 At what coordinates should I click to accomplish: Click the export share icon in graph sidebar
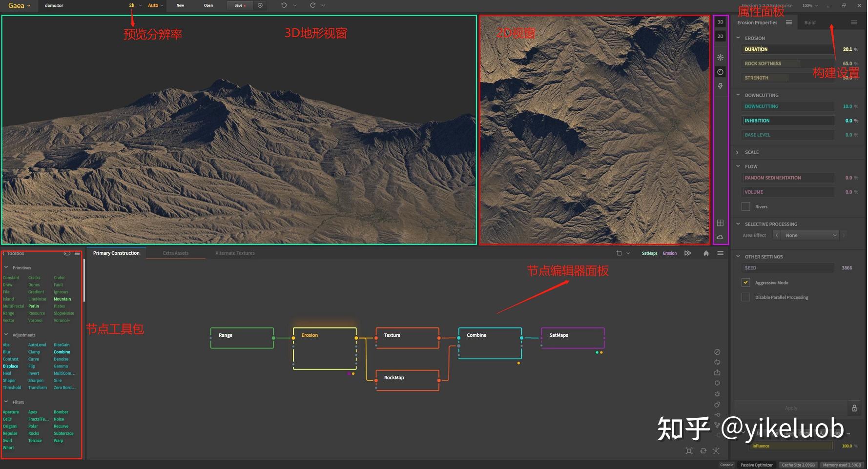pos(717,372)
